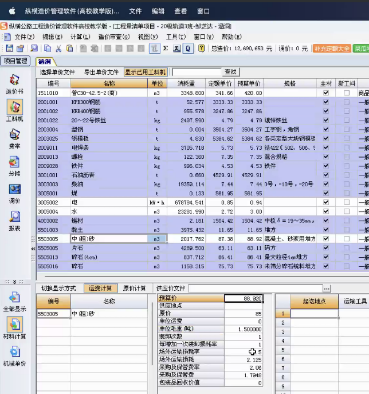369x394 pixels.
Task: Click the highlighted toolbar icon left of the X icon
Action: click(x=154, y=48)
